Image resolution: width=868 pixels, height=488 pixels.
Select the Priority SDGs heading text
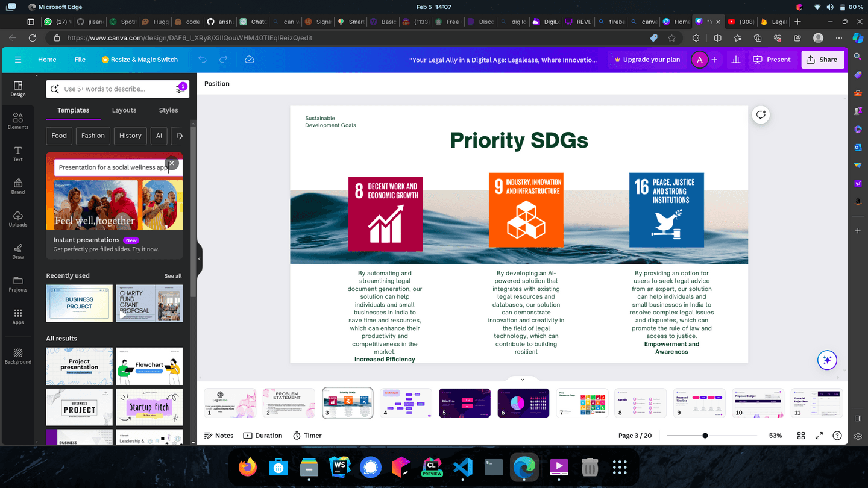519,140
